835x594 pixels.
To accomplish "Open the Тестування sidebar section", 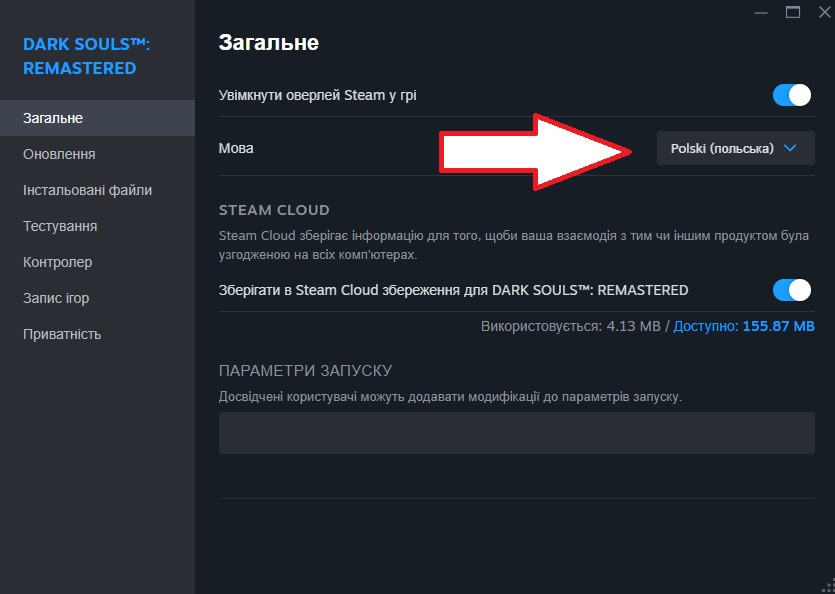I will pyautogui.click(x=97, y=226).
